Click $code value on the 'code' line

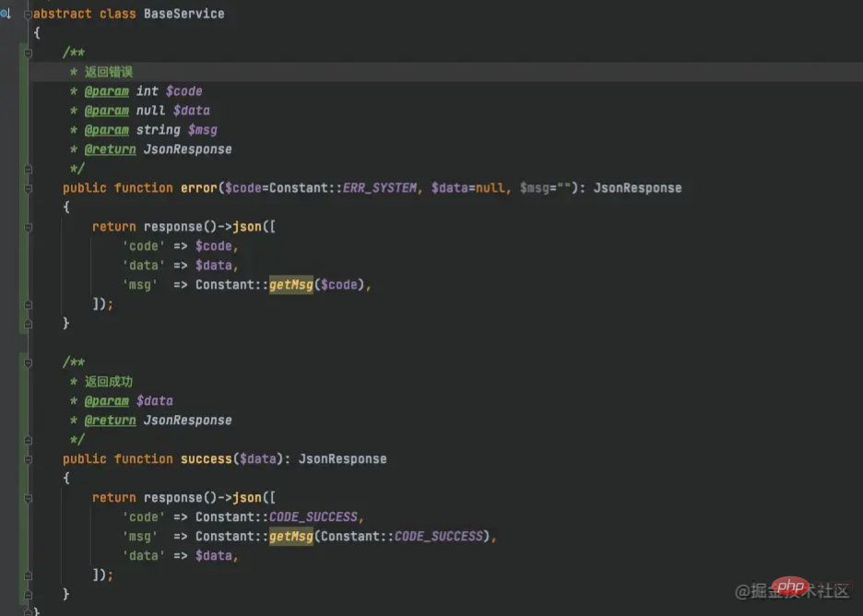coord(214,246)
